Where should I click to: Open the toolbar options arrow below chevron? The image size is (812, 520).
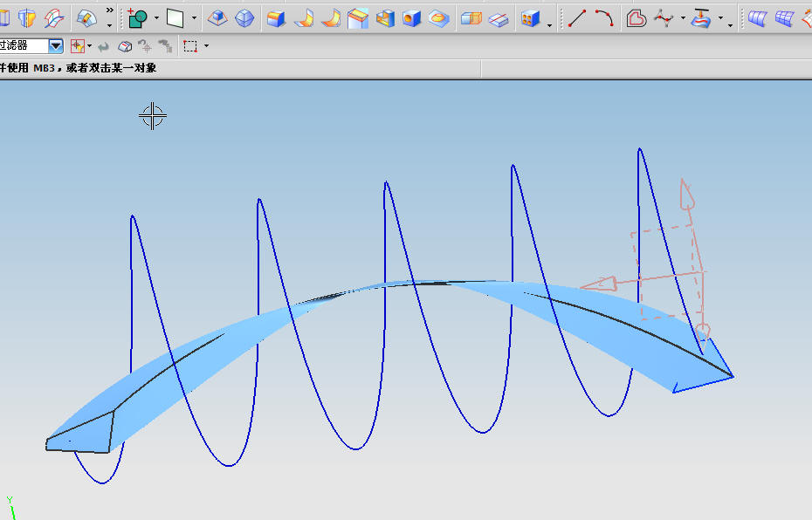point(109,24)
